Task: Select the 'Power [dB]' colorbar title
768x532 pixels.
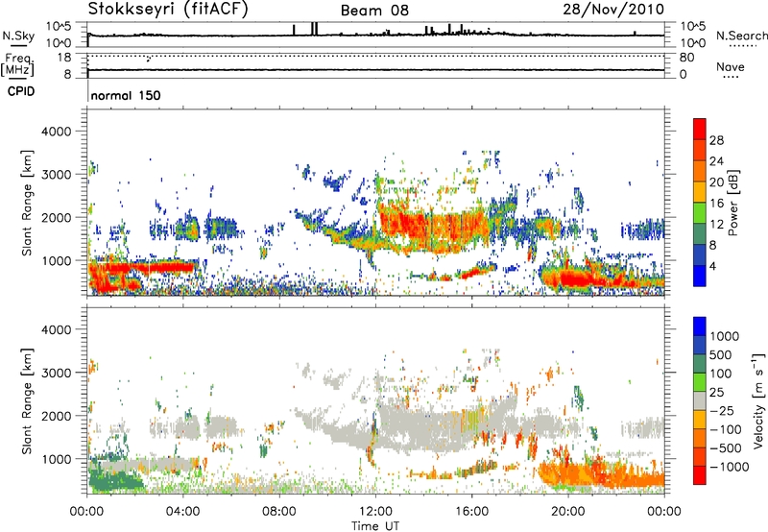Action: pyautogui.click(x=732, y=203)
